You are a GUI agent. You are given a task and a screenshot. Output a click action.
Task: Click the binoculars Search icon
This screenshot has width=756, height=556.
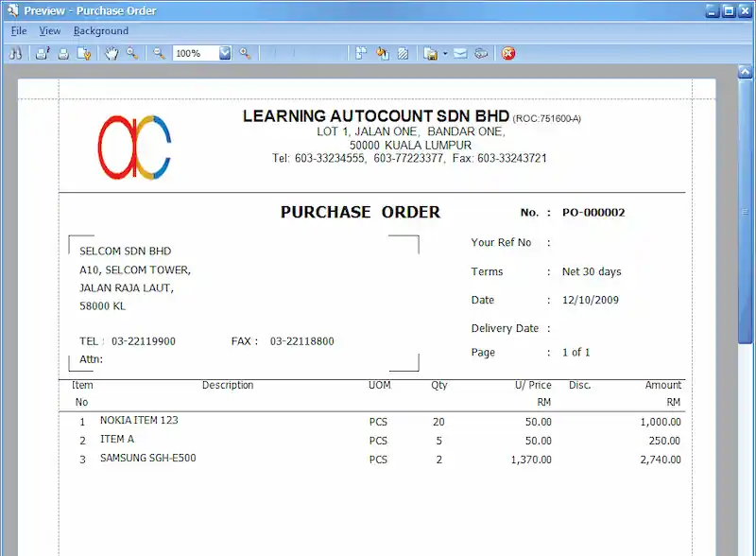[15, 53]
